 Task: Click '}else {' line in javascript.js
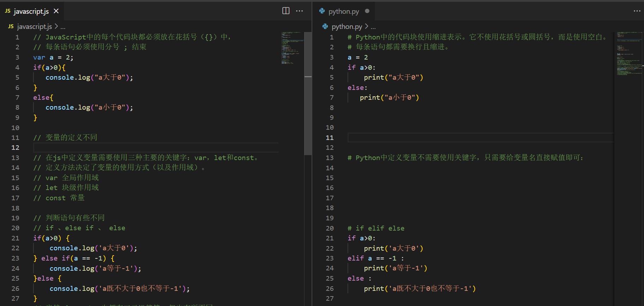pyautogui.click(x=47, y=278)
